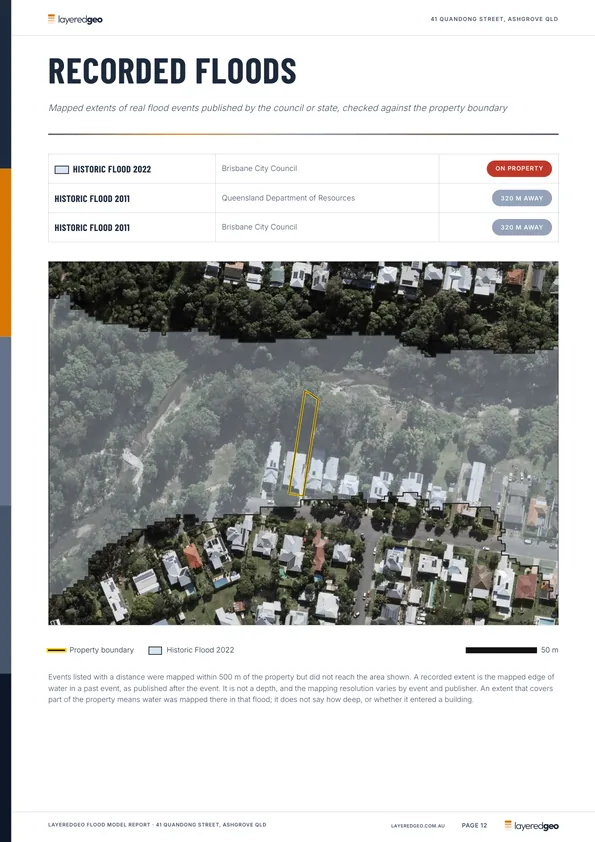
Task: Click the layeredgeo logo in the footer
Action: (531, 825)
